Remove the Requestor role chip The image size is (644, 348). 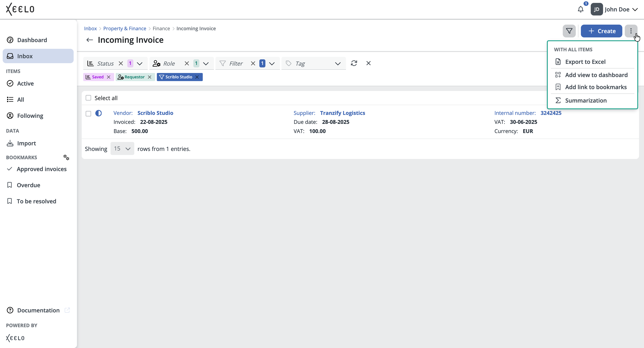coord(149,77)
